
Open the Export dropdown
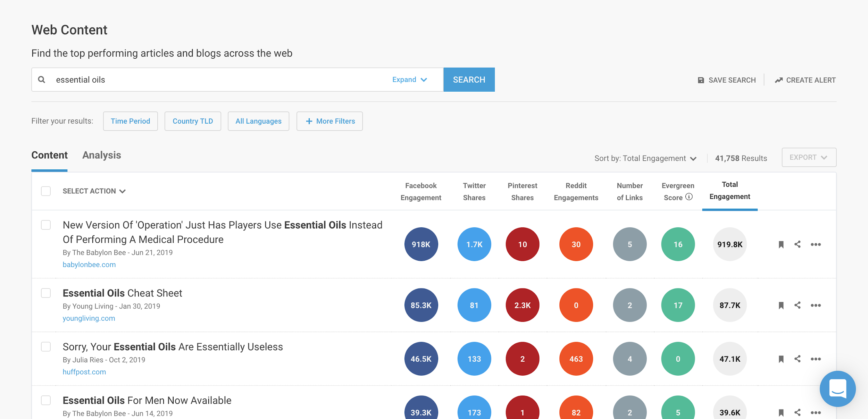pos(809,157)
